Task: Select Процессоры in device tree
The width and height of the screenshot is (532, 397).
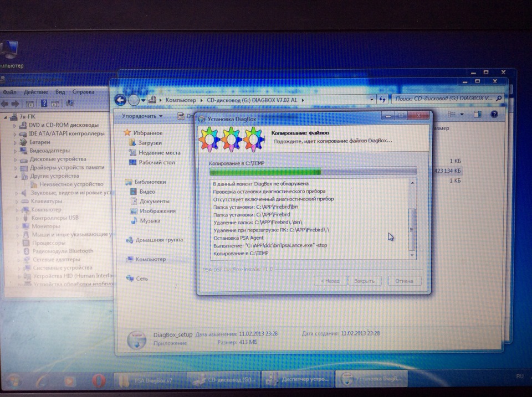Action: click(49, 243)
